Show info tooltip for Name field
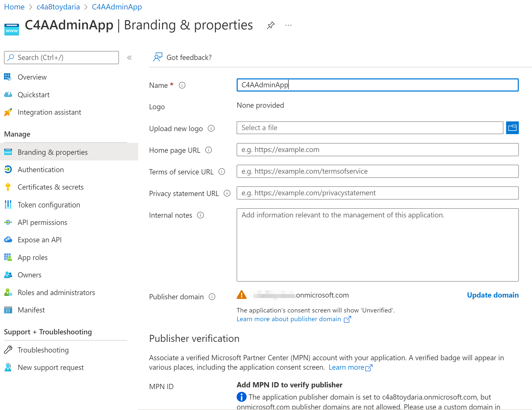The height and width of the screenshot is (410, 532). [182, 85]
